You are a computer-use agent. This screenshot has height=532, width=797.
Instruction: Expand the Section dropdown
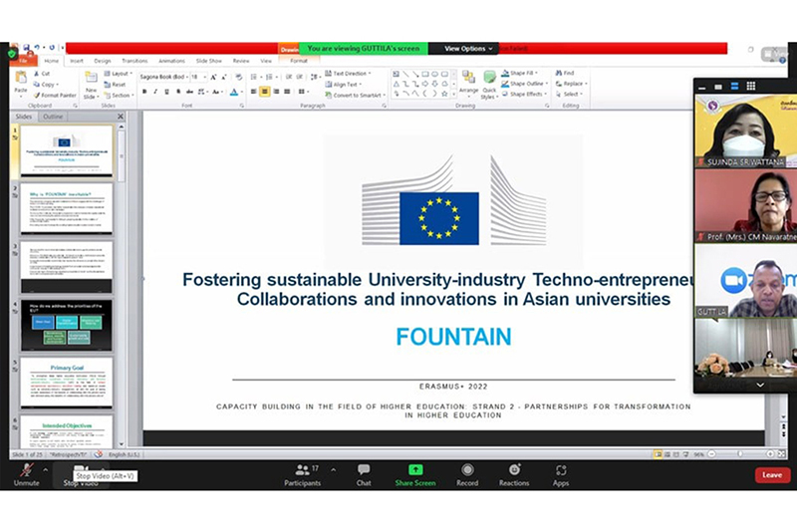(119, 95)
